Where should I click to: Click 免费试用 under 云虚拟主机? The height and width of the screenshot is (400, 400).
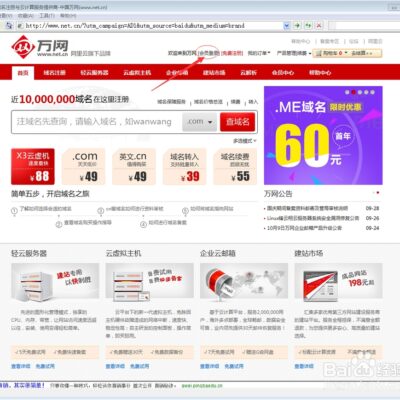pyautogui.click(x=139, y=366)
